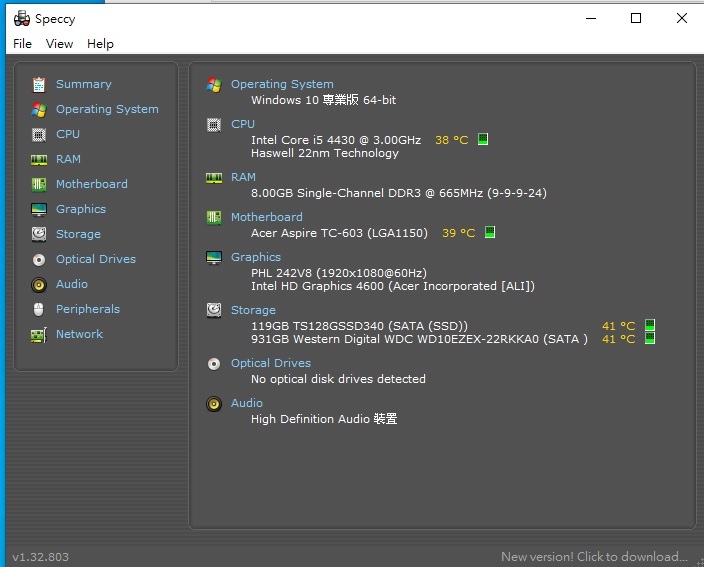
Task: Click the Optical Drives disc icon in summary panel
Action: click(214, 364)
